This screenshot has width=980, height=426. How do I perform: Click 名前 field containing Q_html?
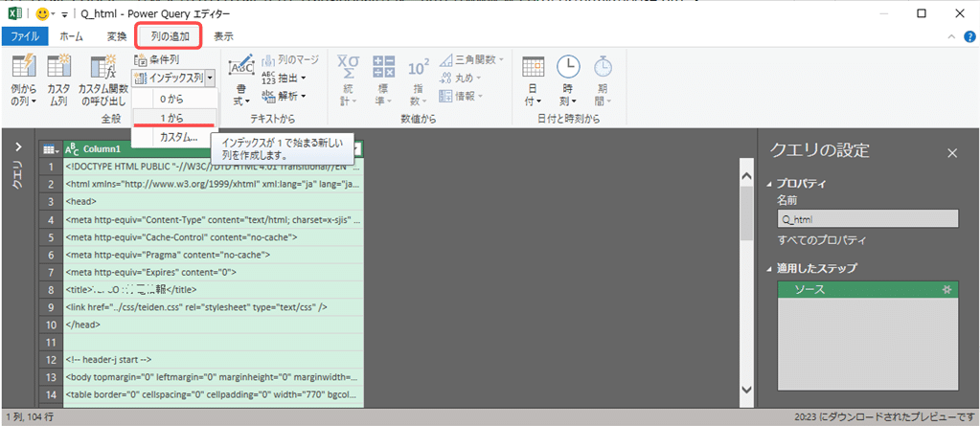coord(868,219)
